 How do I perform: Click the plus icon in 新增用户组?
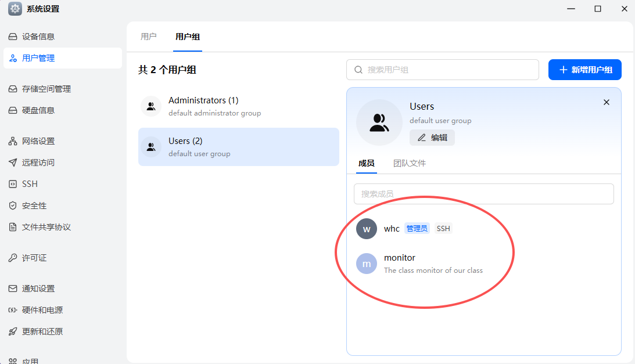click(563, 70)
